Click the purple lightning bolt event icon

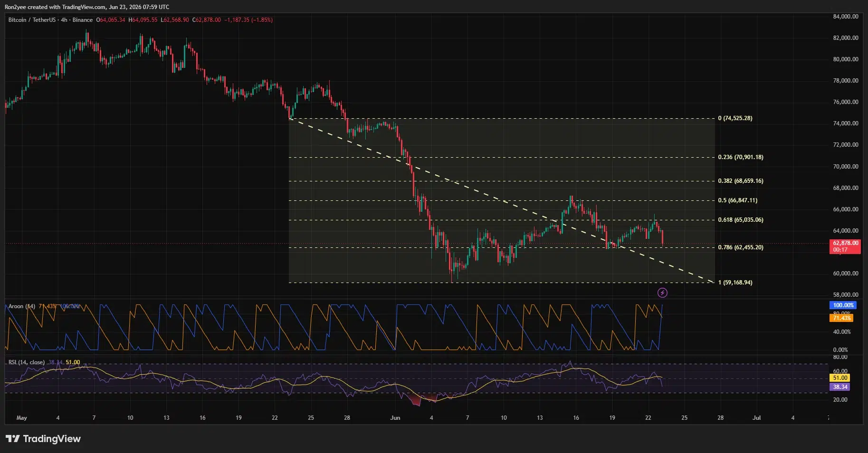click(x=662, y=293)
